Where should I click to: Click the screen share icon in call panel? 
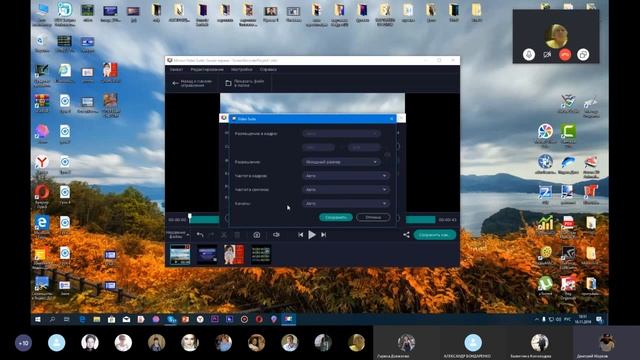583,54
